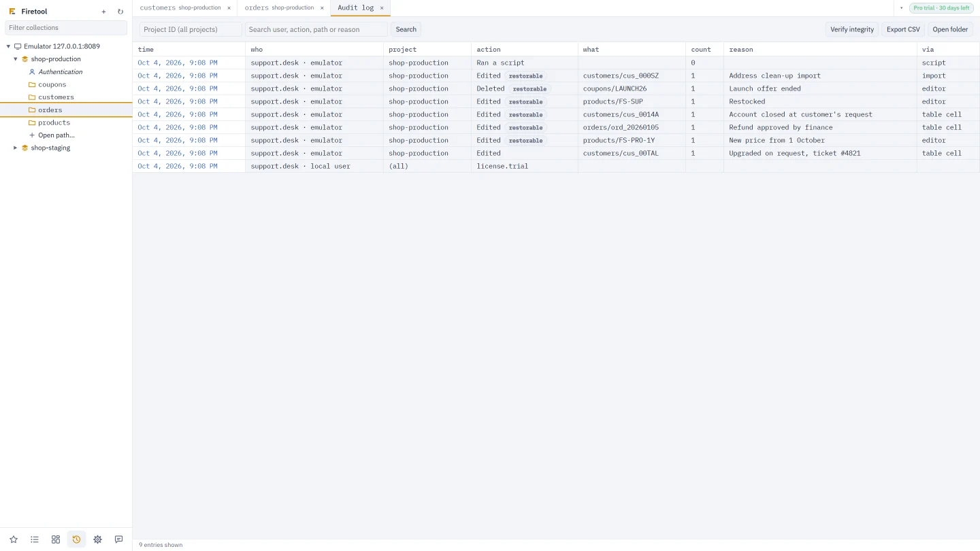Image resolution: width=980 pixels, height=551 pixels.
Task: Click the refresh icon beside Firetool
Action: pos(120,12)
